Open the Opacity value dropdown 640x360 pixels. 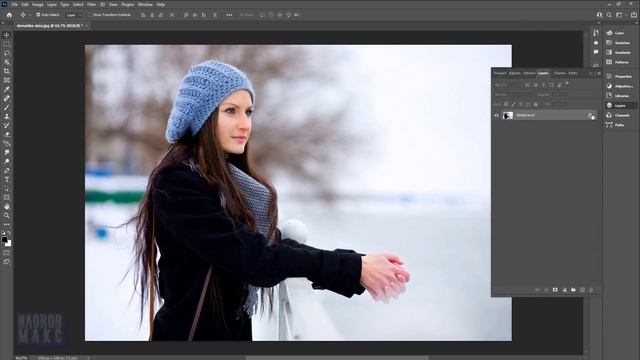coord(560,94)
